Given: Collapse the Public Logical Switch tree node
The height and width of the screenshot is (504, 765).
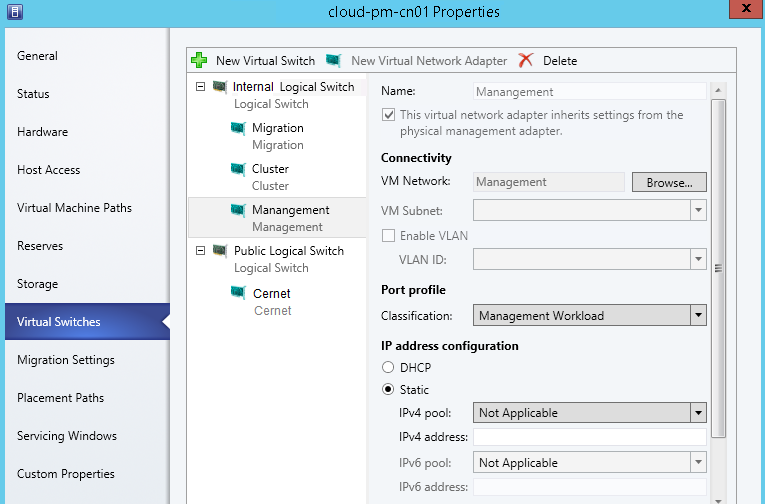Looking at the screenshot, I should 201,251.
